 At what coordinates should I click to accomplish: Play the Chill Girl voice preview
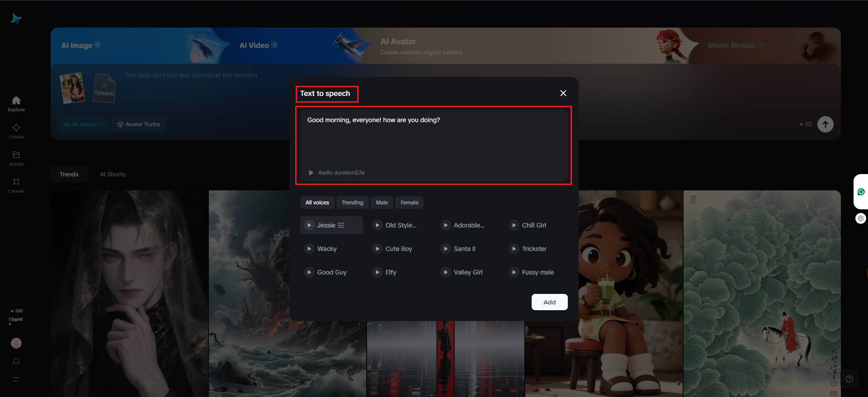tap(514, 225)
